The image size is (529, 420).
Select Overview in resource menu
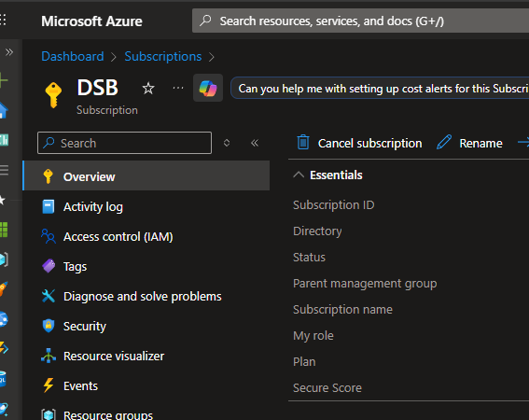[x=146, y=175]
